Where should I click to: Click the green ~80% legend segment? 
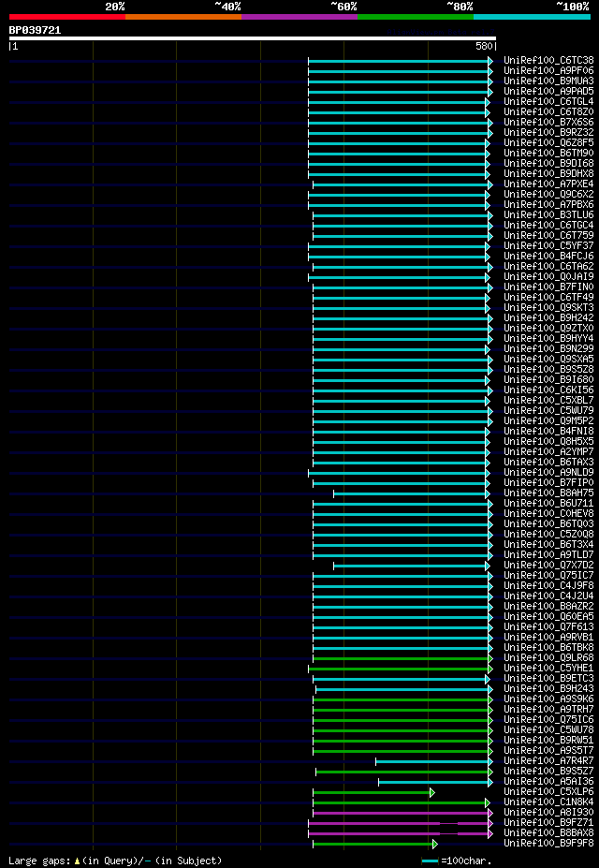tap(416, 17)
